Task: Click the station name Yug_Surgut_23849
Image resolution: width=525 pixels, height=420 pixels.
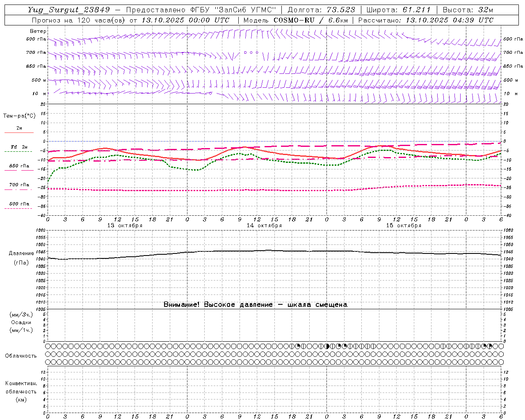Action: 69,10
